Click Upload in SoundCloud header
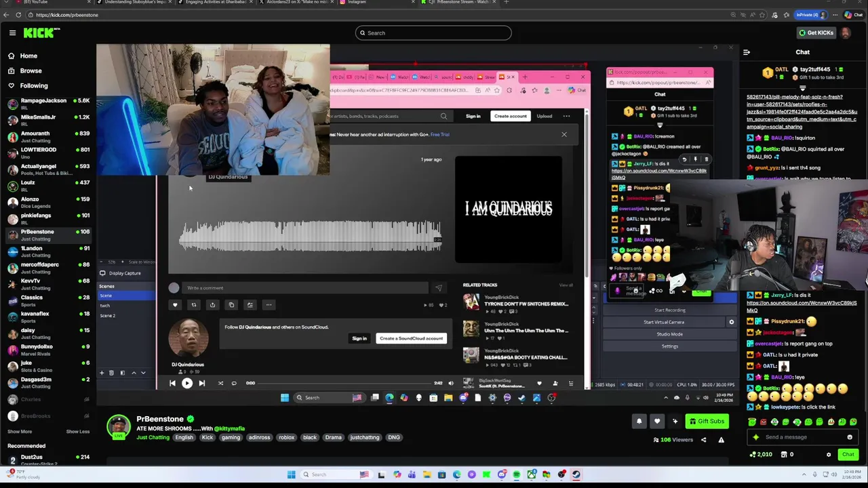 point(545,116)
